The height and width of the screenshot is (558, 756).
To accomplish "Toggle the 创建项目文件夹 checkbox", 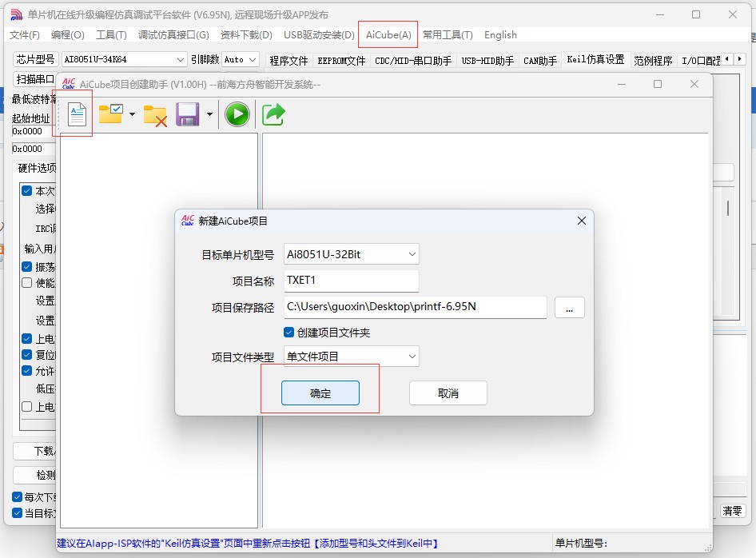I will click(x=288, y=333).
